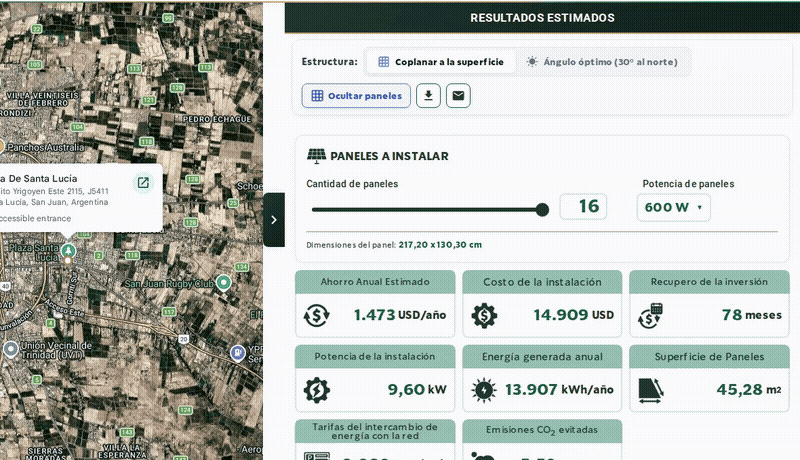This screenshot has width=800, height=460.
Task: Click the Ocultar paneles button
Action: pyautogui.click(x=356, y=96)
